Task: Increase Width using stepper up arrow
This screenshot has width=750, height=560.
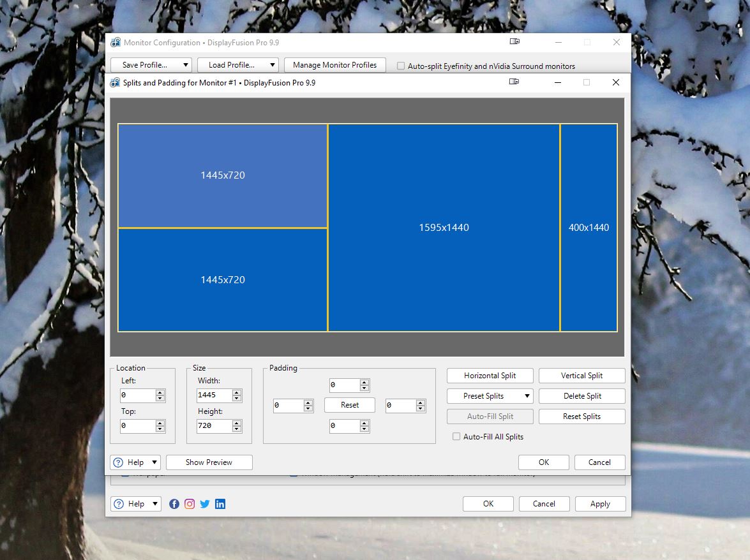Action: pos(237,392)
